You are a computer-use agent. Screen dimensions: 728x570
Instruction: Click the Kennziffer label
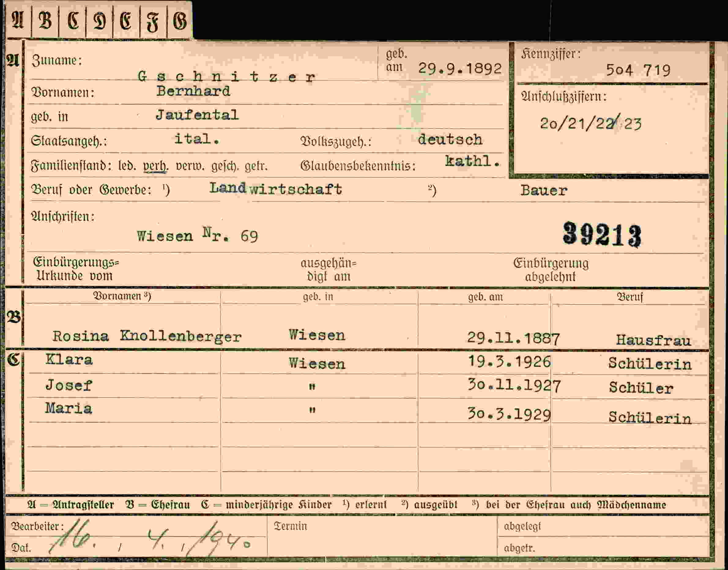551,54
